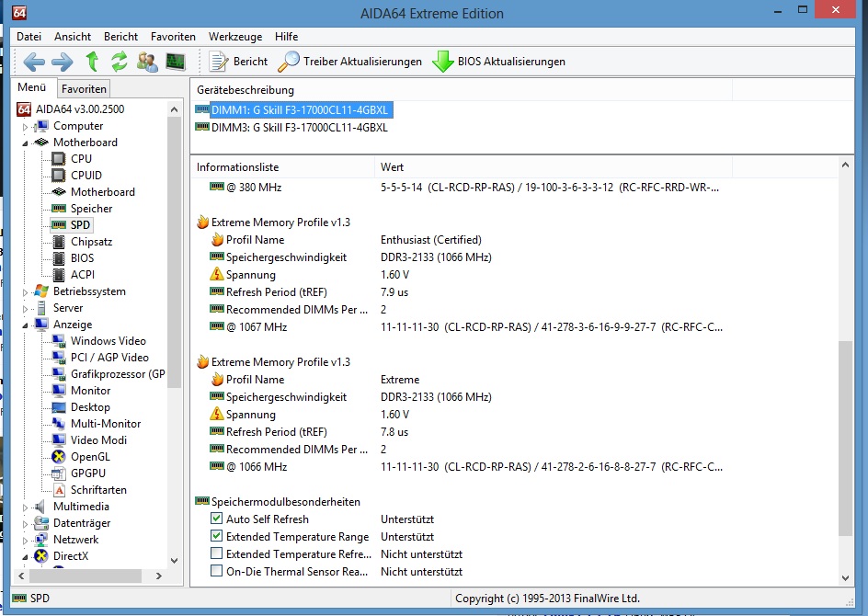Select the BIOS tree icon
Screen dimensions: 868x616
[58, 258]
